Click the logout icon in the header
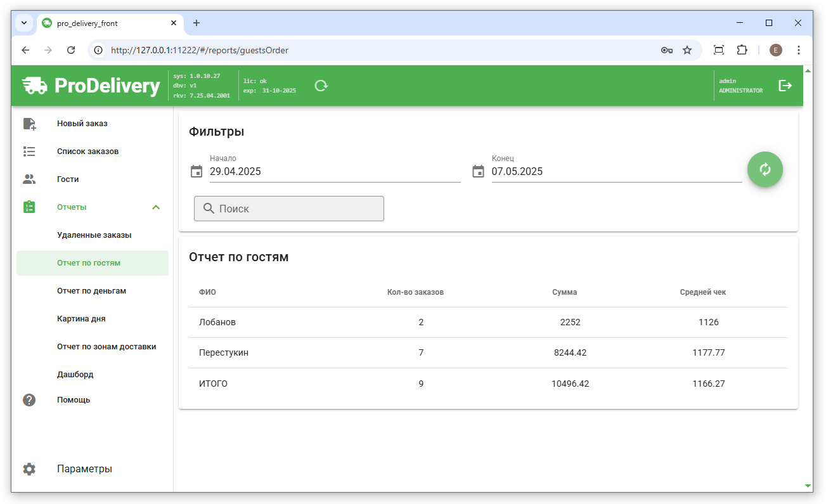Screen dimensions: 826x504 [x=785, y=86]
